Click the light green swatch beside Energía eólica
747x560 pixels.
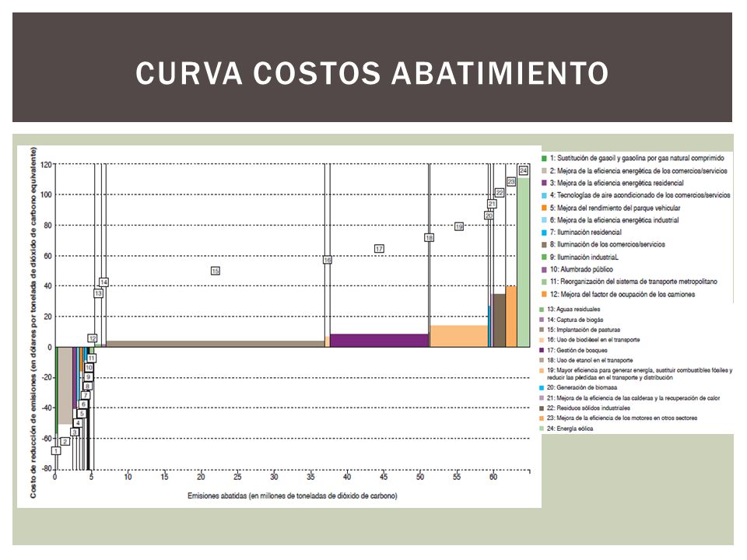(x=542, y=429)
